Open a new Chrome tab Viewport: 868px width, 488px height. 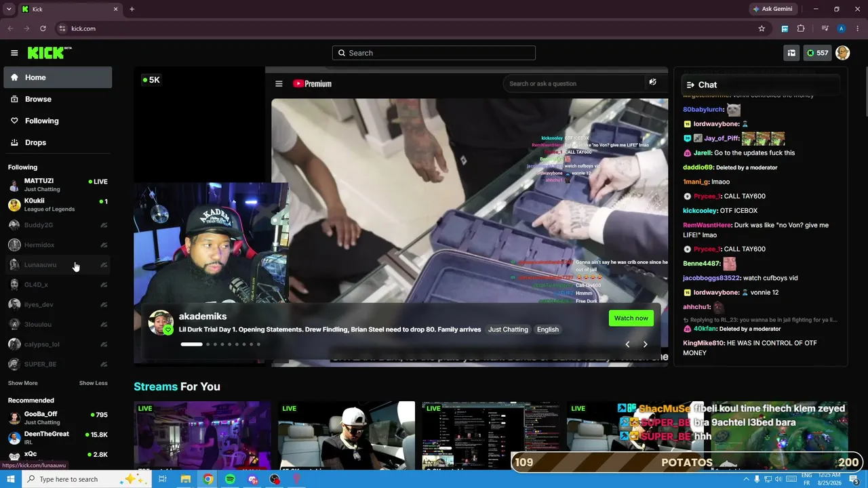pyautogui.click(x=132, y=9)
